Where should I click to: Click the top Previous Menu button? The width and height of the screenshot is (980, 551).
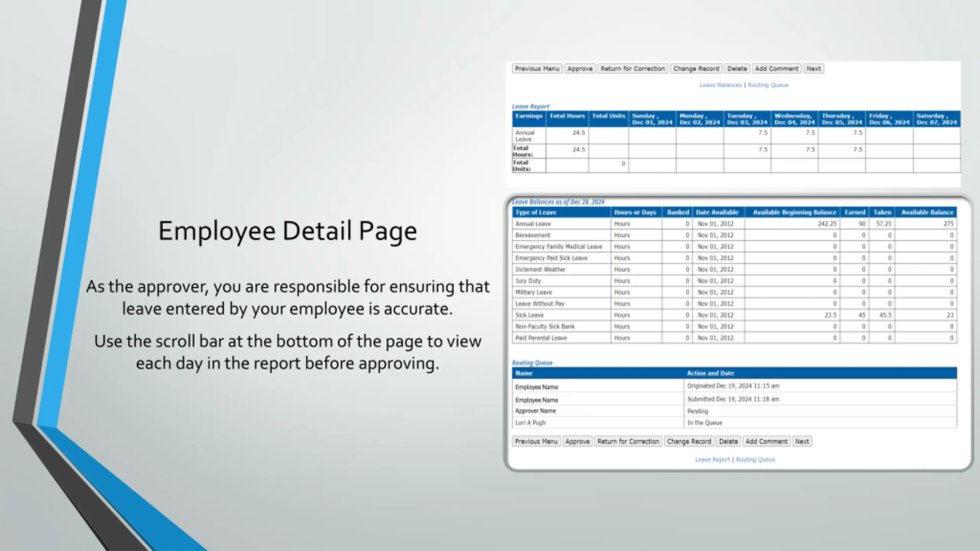537,68
